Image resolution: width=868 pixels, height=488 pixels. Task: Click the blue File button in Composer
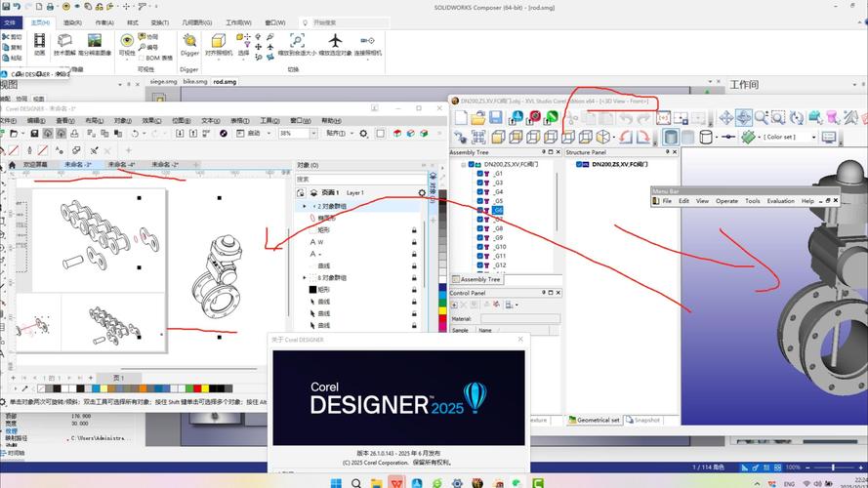11,22
